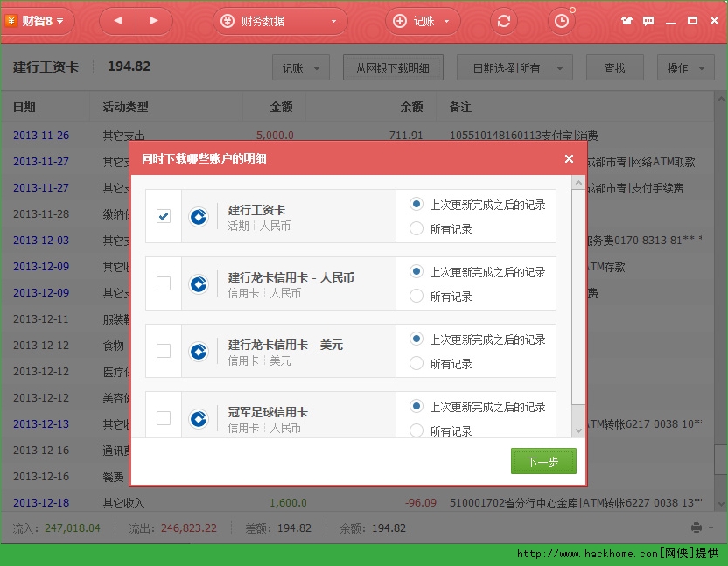Select 所有记录 for 建行龙卡信用卡 - 美元

[416, 363]
